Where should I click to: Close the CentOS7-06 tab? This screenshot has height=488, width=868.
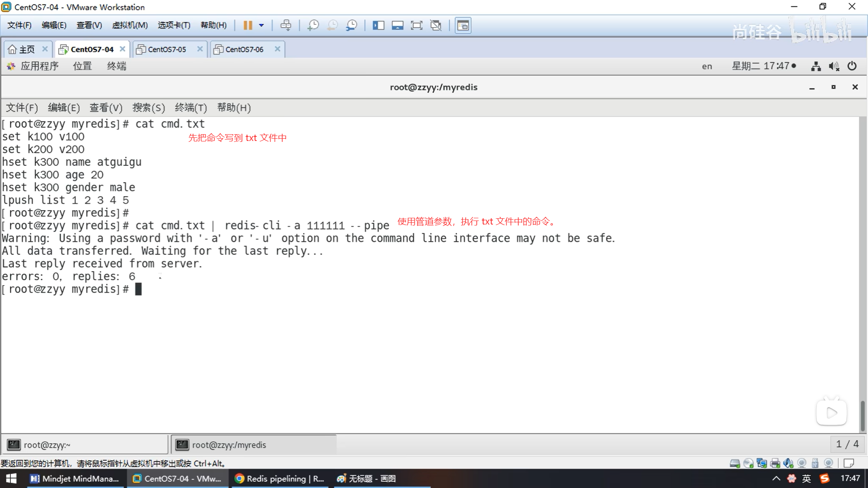pos(278,49)
